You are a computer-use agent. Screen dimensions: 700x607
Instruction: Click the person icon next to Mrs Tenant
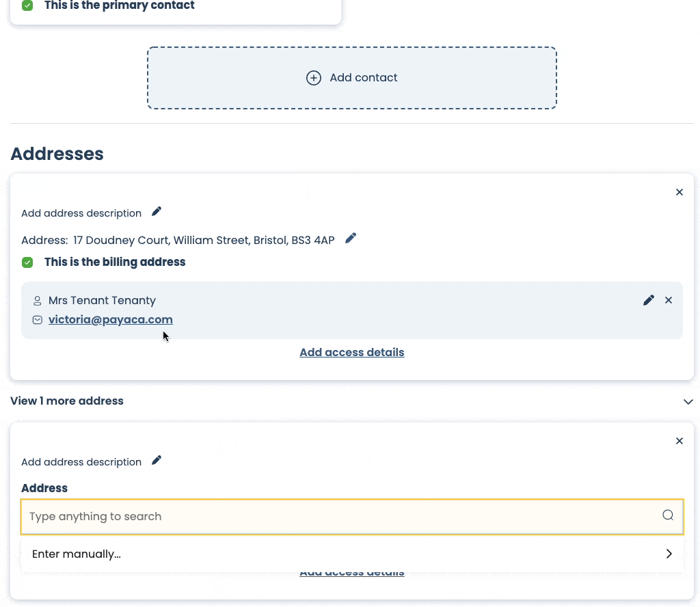(38, 301)
